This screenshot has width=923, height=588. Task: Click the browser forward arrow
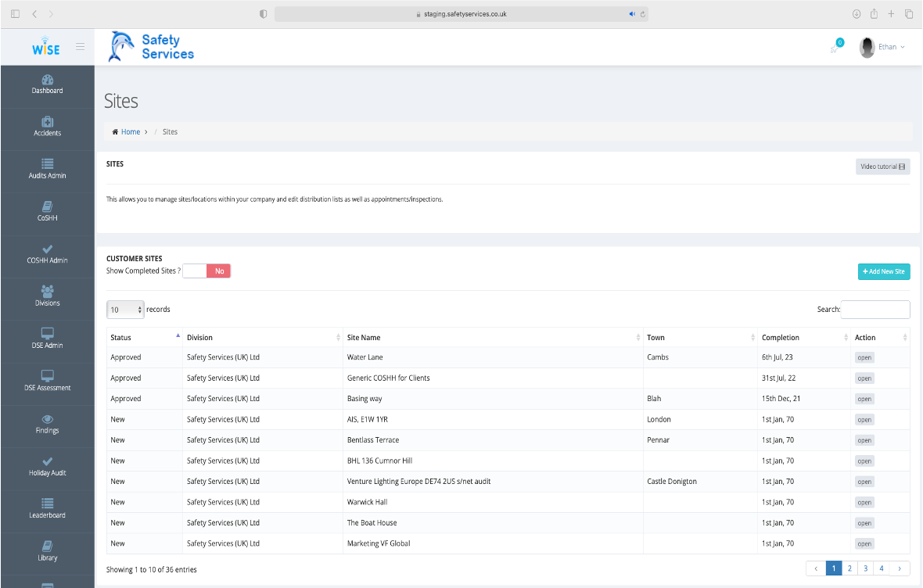coord(51,14)
